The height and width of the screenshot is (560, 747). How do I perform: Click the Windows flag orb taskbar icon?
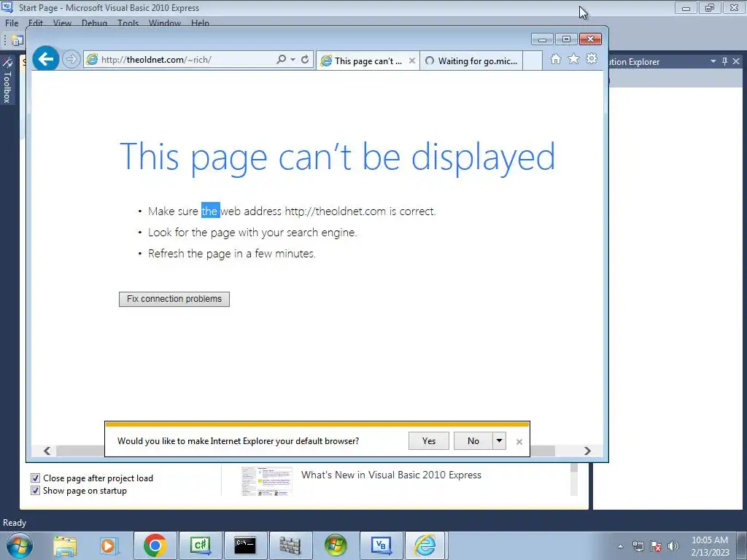tap(336, 545)
